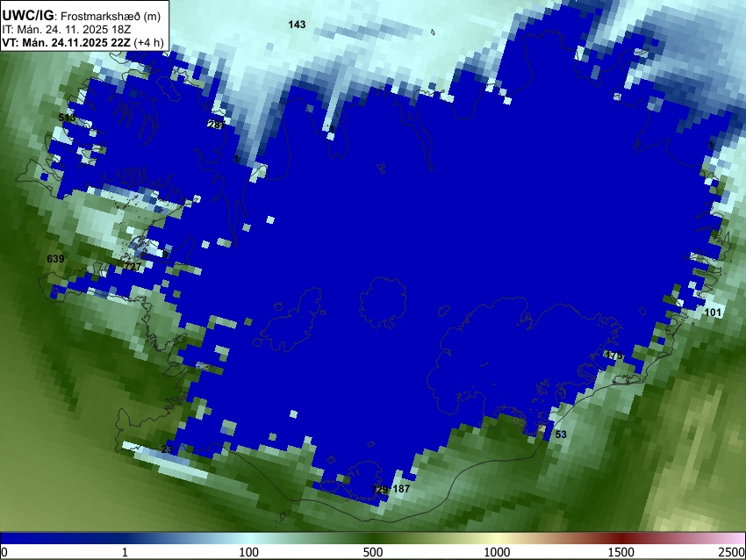This screenshot has height=560, width=746.
Task: Click the dark red colorbar segment above 1500
Action: (x=621, y=538)
